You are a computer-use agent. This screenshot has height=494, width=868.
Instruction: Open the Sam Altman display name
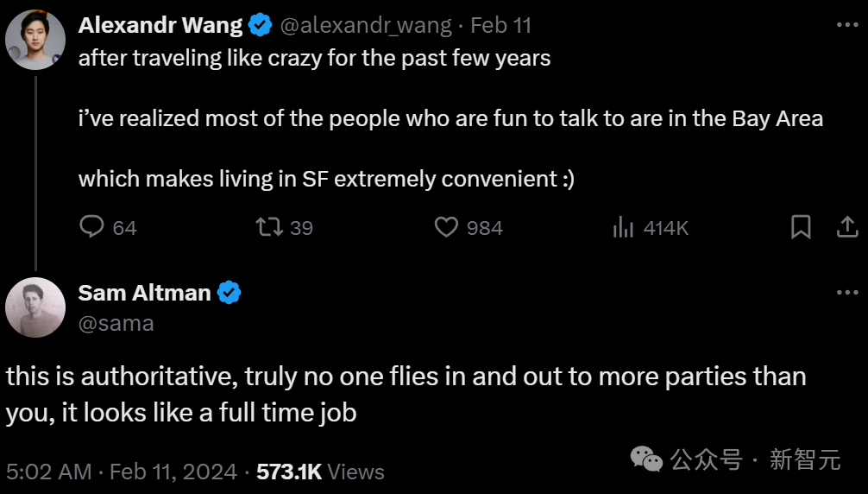144,293
